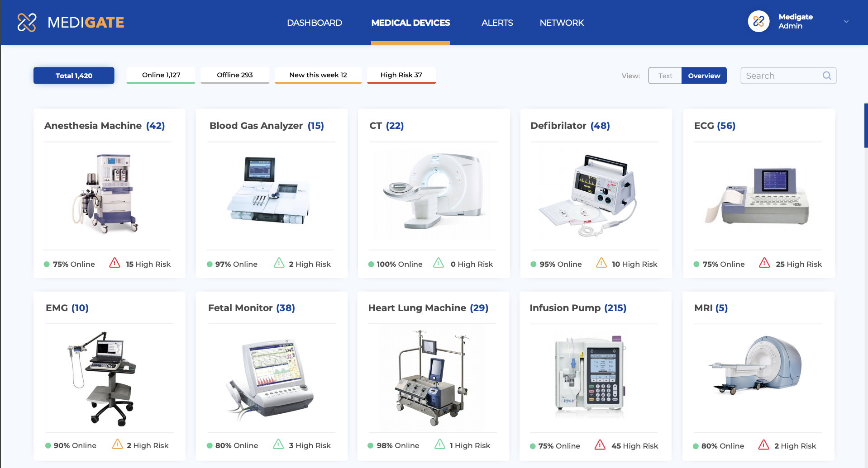Click the CT high risk warning icon

pos(439,263)
